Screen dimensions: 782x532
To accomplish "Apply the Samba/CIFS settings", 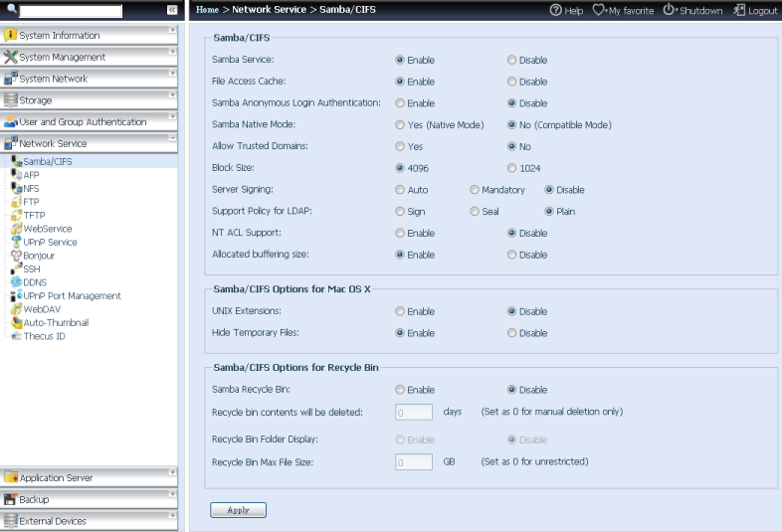I will pos(238,510).
